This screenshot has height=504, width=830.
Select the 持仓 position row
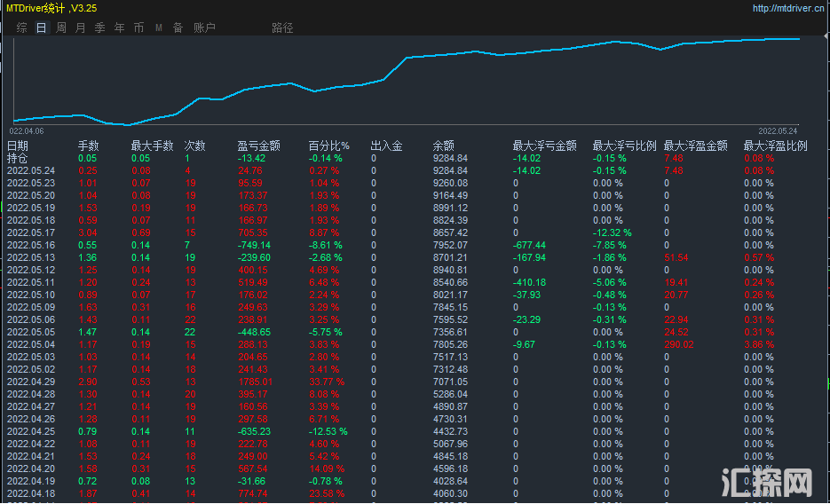(18, 158)
